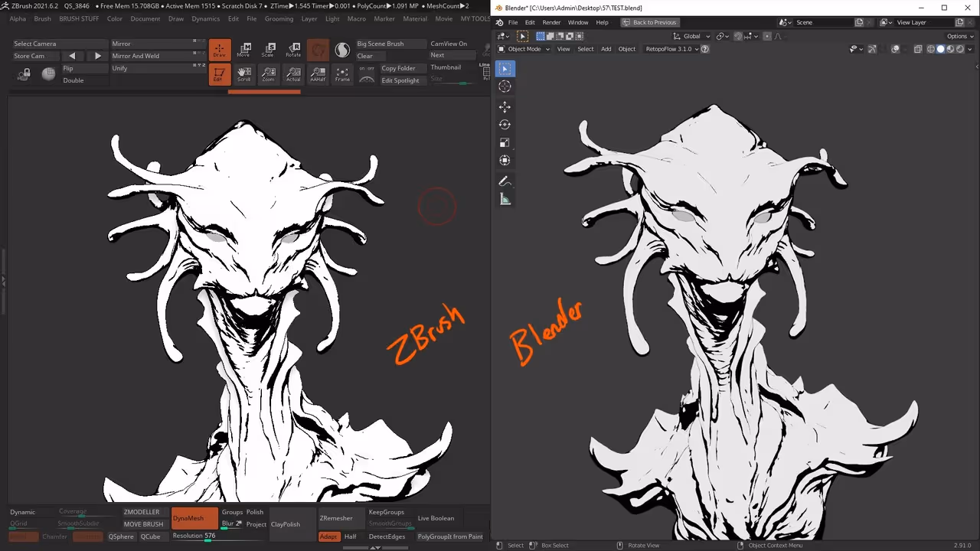Click the Store Cam button
The height and width of the screenshot is (551, 980).
coord(35,56)
